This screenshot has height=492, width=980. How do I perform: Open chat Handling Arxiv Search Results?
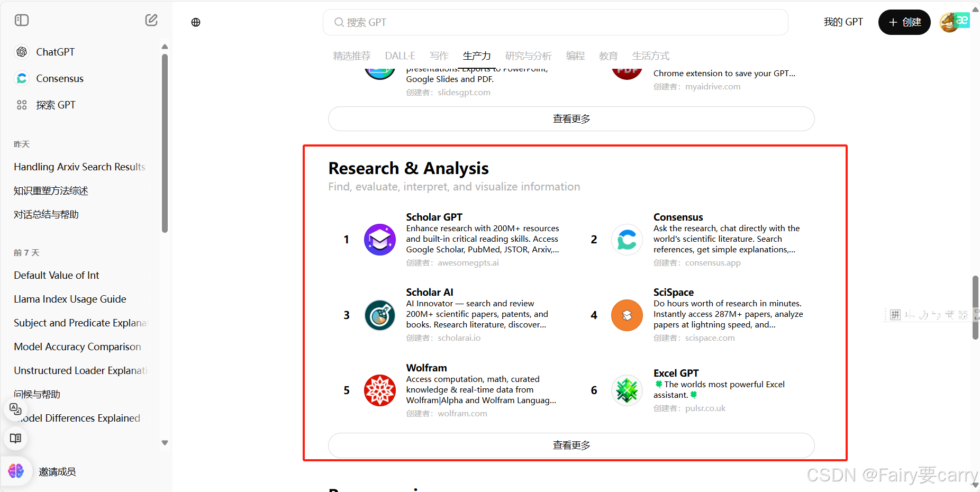pyautogui.click(x=79, y=167)
